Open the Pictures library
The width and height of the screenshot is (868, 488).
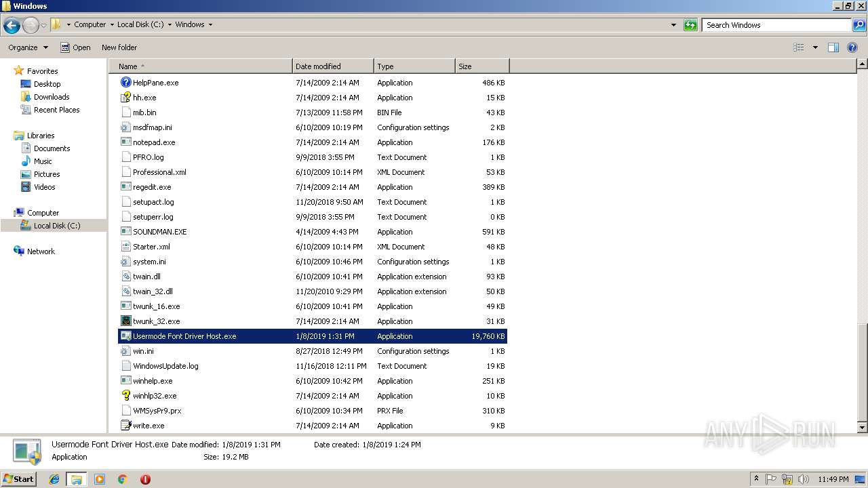click(47, 174)
